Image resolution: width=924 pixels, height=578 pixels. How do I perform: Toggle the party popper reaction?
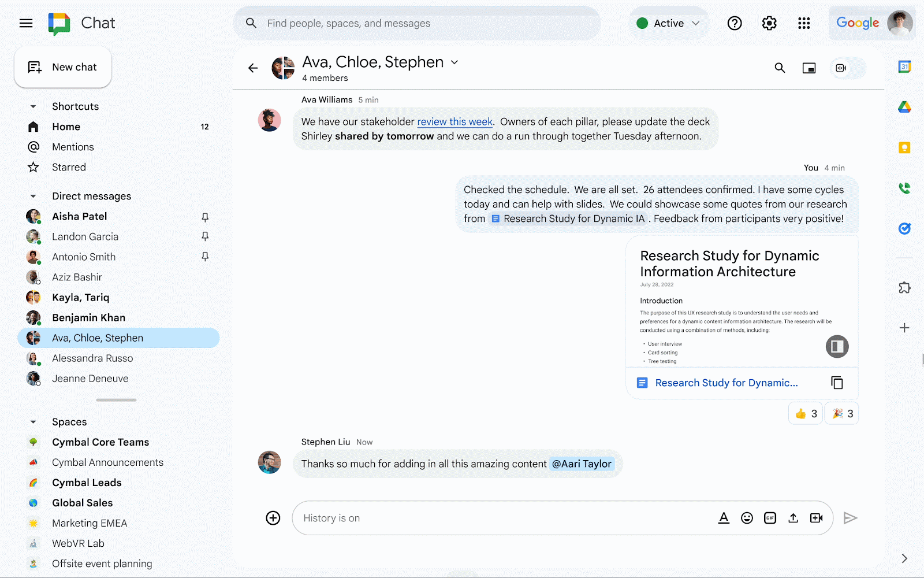842,413
